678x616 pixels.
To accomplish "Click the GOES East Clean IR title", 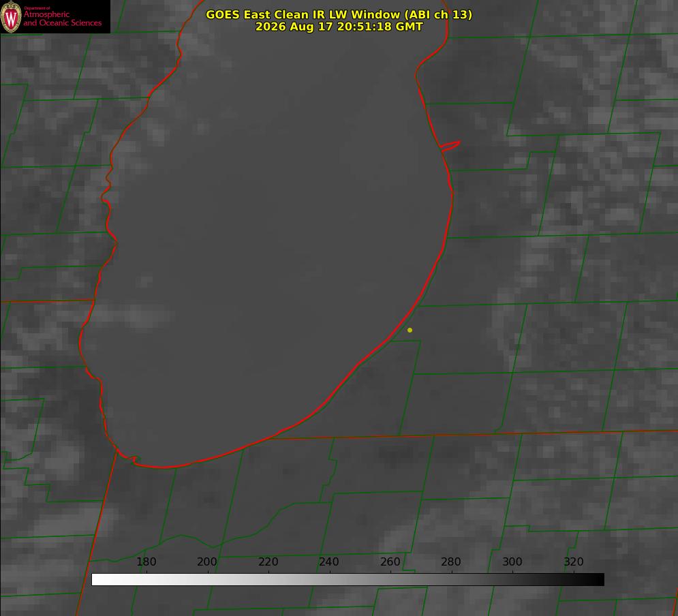I will (x=339, y=14).
